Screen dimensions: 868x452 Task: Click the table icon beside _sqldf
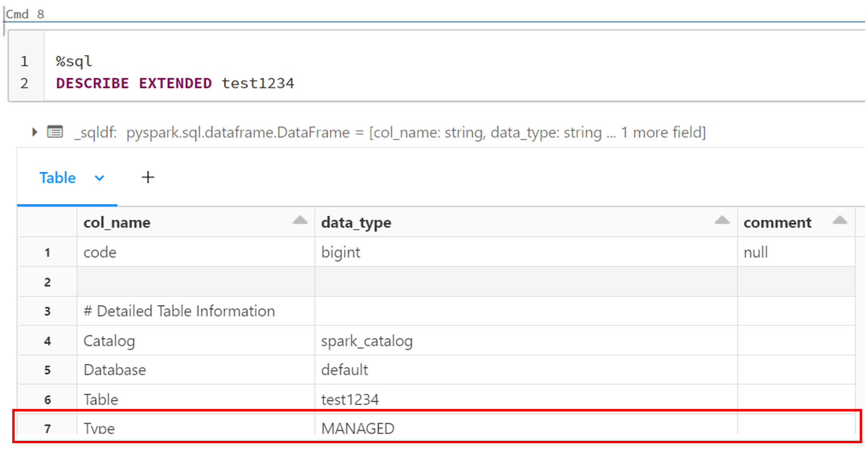point(55,132)
